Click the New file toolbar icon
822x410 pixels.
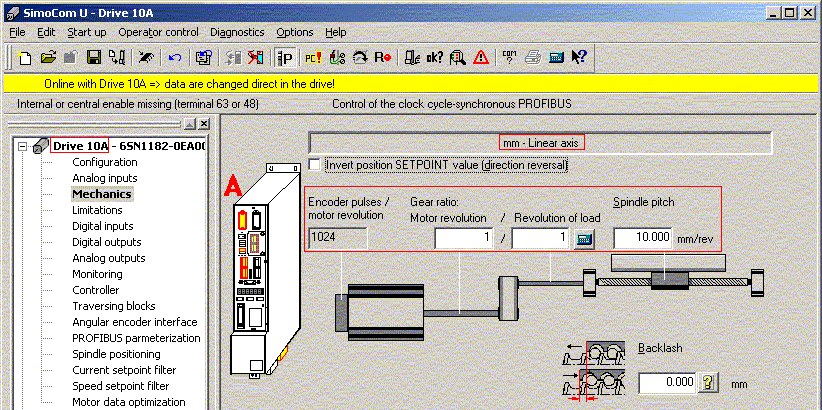tap(24, 57)
